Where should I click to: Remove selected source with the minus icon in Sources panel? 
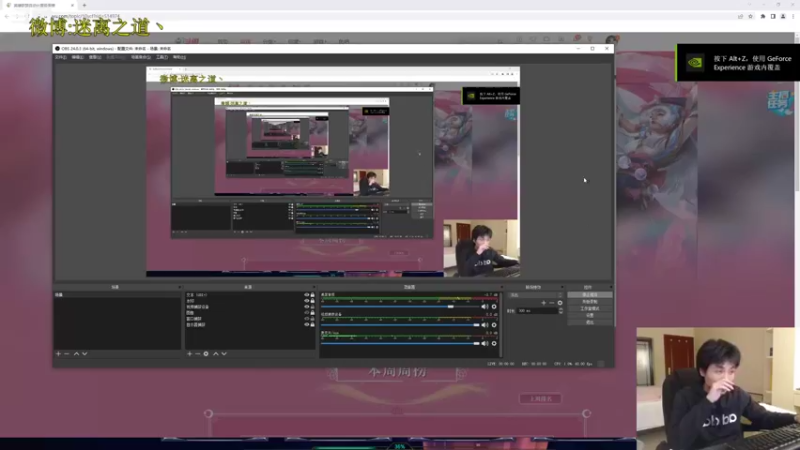click(x=197, y=354)
